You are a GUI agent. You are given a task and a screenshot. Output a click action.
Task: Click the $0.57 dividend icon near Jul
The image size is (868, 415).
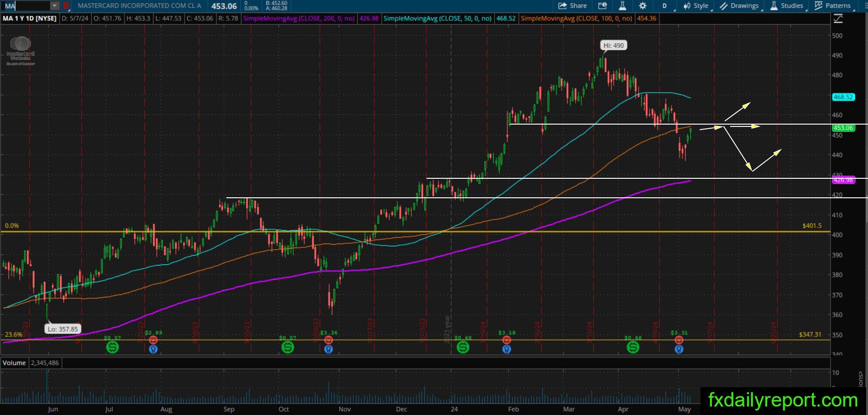[x=112, y=346]
